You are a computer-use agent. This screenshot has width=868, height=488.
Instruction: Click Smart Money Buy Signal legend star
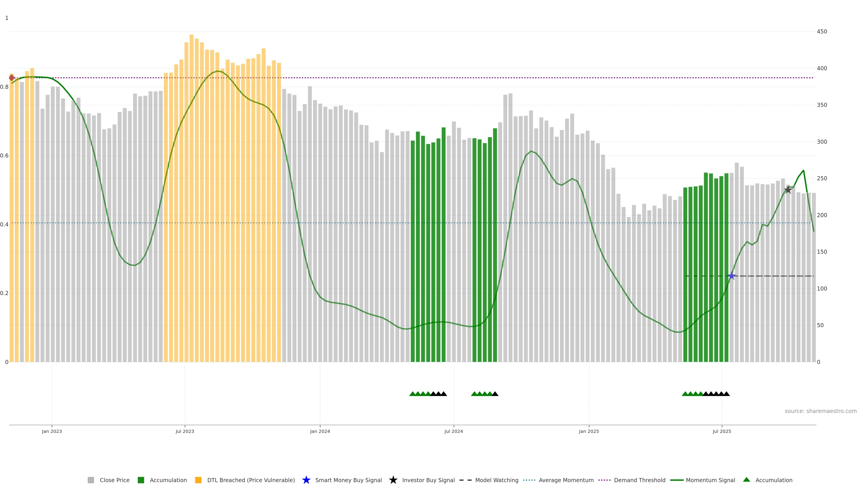point(306,480)
